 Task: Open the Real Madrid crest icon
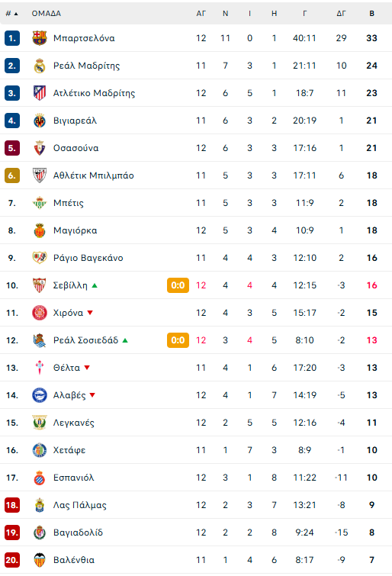coord(40,66)
